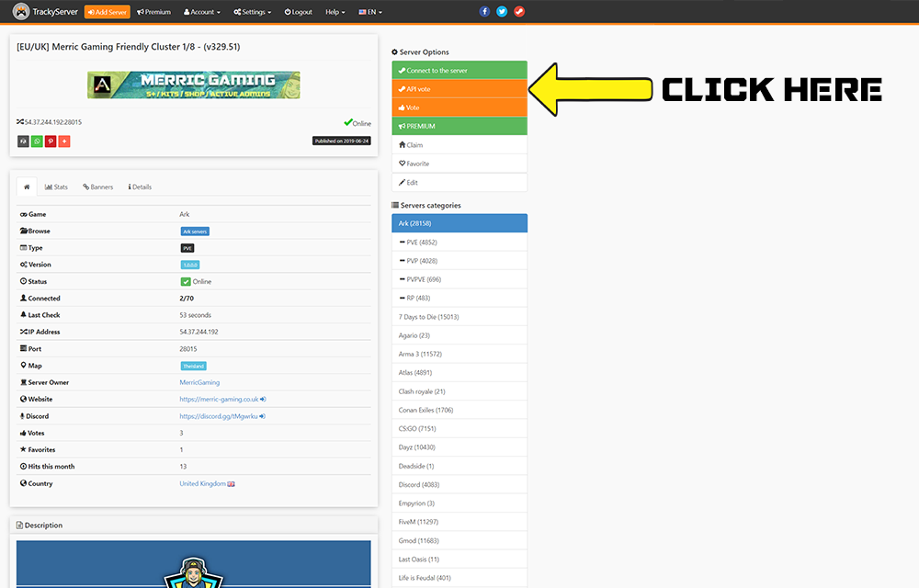Viewport: 919px width, 588px height.
Task: Click the green PREMIUM option
Action: pos(459,126)
